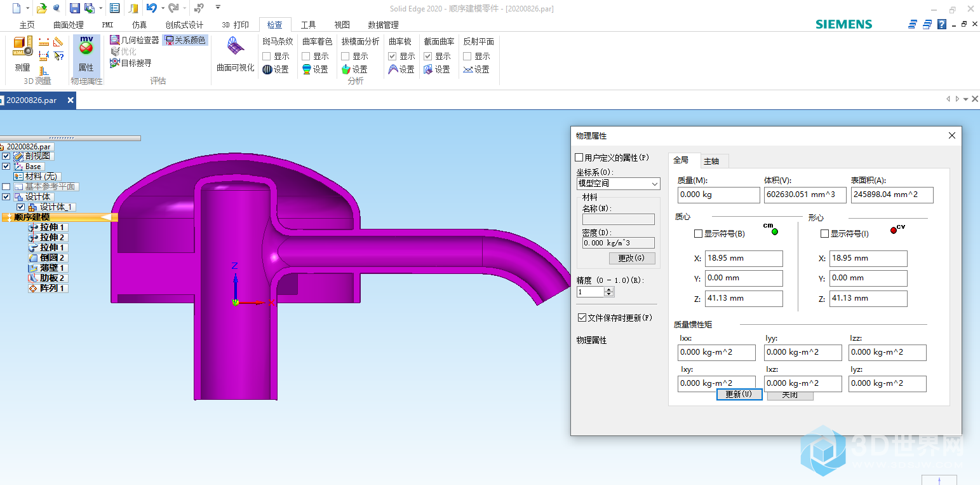Select the 肋板 2 rib feature
The height and width of the screenshot is (485, 980).
(x=48, y=278)
